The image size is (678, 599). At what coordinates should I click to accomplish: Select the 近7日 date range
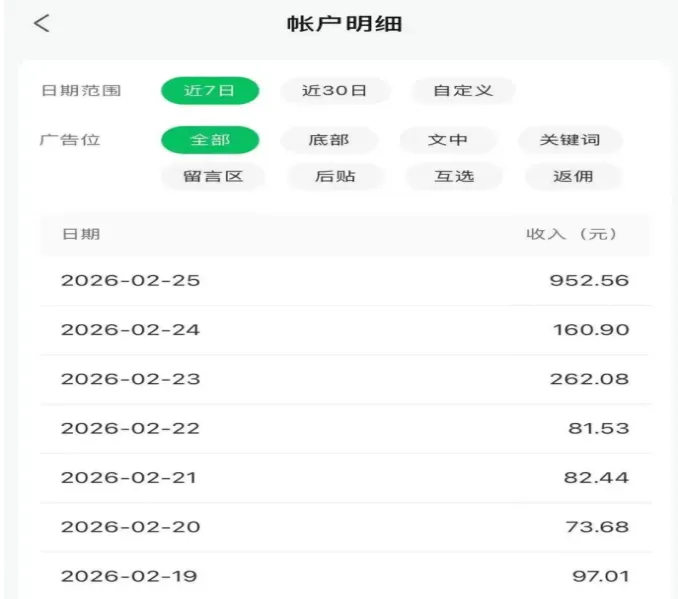coord(210,90)
